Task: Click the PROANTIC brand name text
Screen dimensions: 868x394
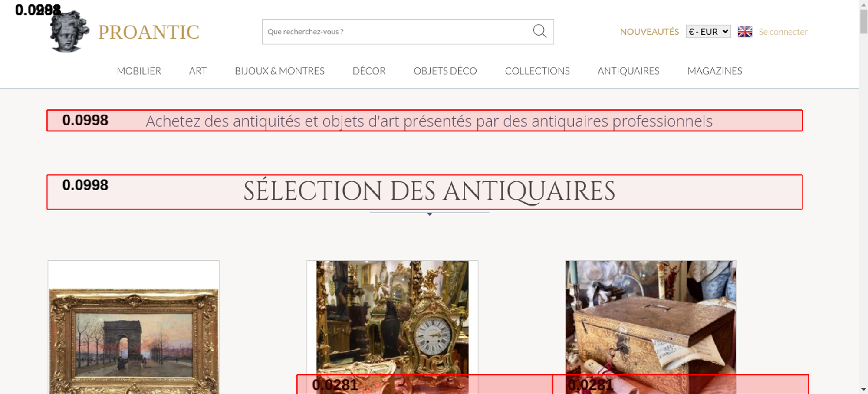Action: click(x=148, y=33)
